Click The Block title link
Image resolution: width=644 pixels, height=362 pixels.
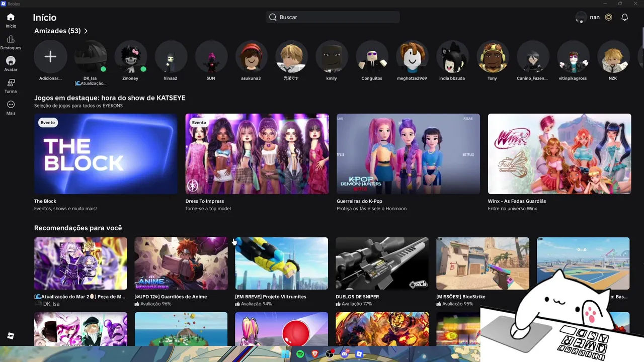pyautogui.click(x=45, y=201)
